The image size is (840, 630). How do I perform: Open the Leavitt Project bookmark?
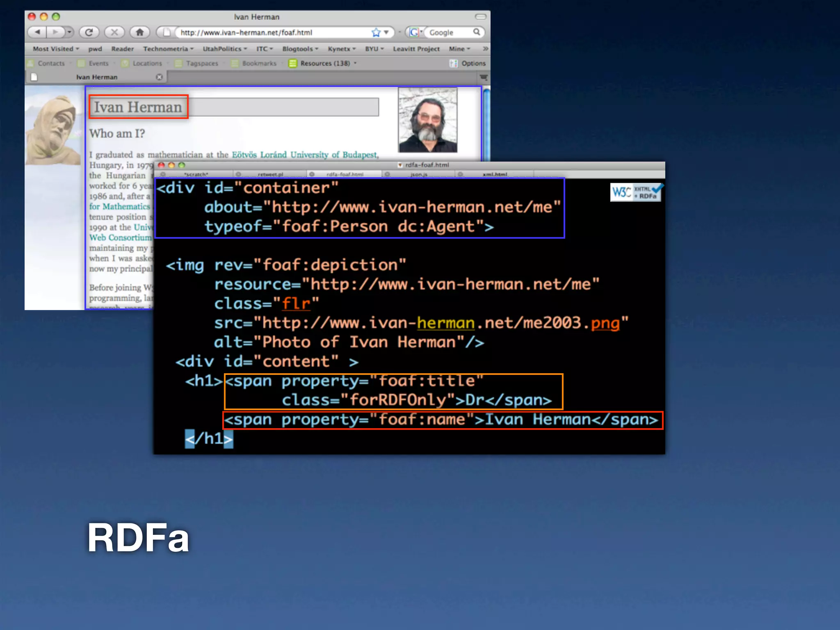coord(416,49)
